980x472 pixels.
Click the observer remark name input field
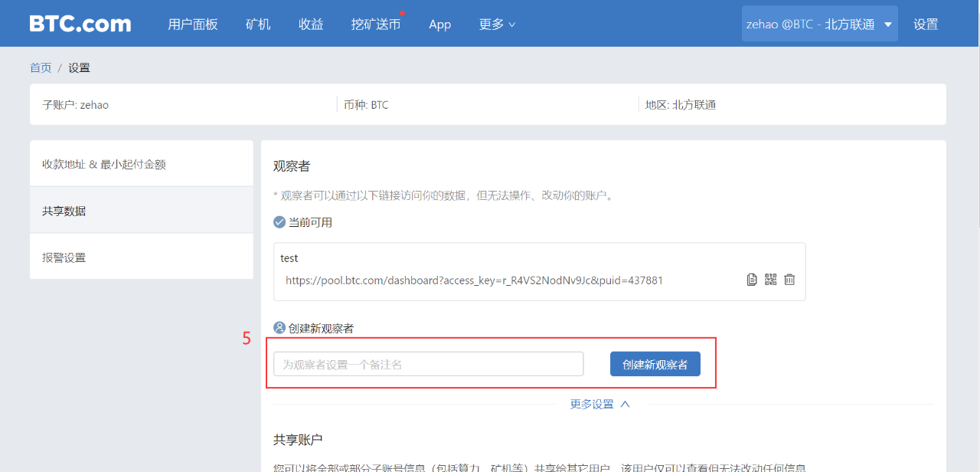429,364
